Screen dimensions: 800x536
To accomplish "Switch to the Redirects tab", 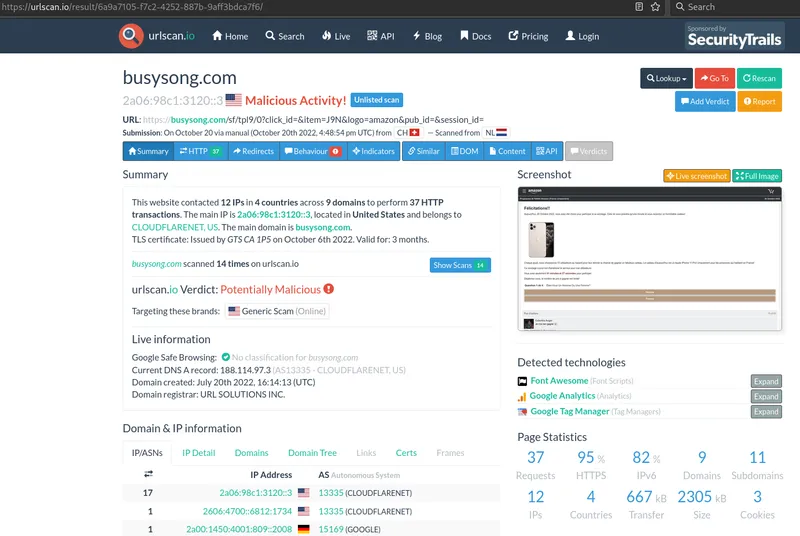I will click(254, 151).
